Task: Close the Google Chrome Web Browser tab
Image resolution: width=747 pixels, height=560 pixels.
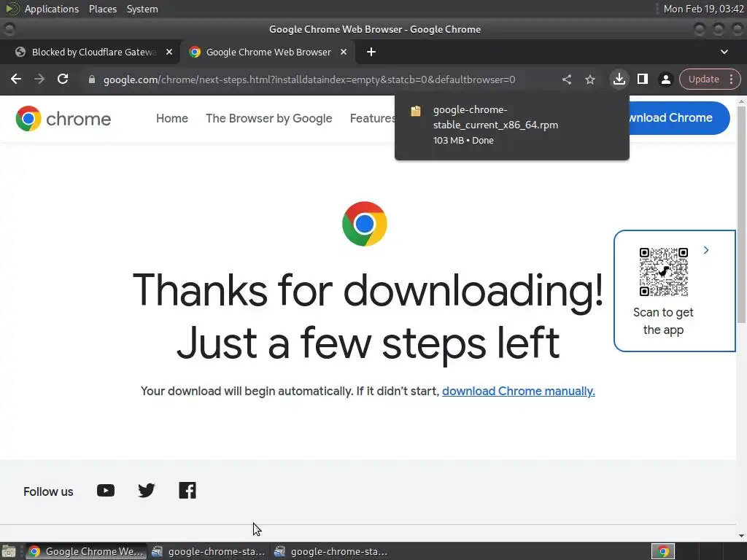Action: click(344, 52)
